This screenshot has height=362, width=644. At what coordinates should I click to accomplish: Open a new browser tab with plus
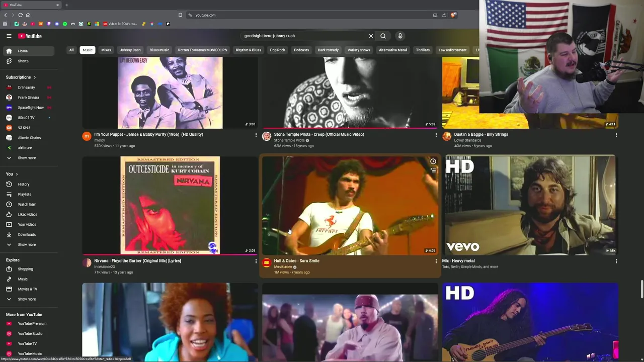coord(66,5)
